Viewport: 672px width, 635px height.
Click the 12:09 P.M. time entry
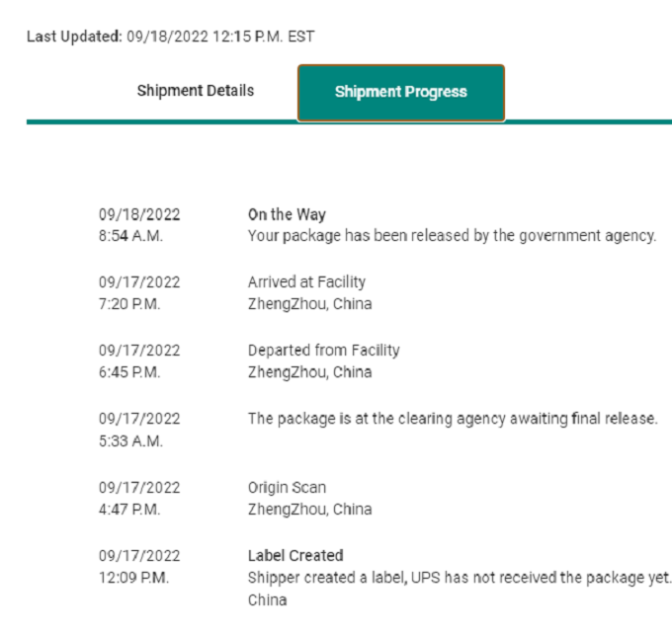click(x=133, y=578)
